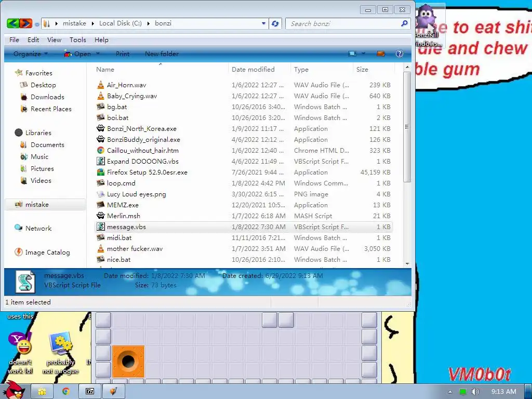Click the Help question mark icon
The width and height of the screenshot is (532, 399).
400,54
